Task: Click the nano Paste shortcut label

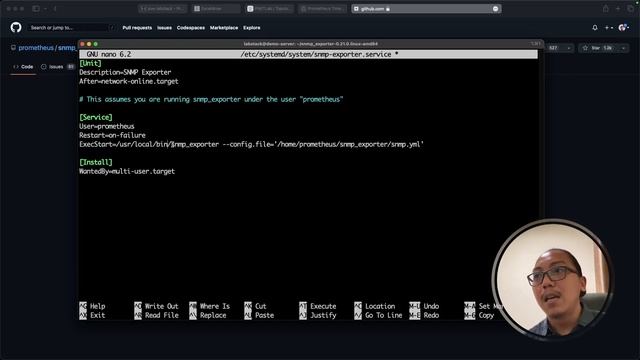Action: pos(264,315)
